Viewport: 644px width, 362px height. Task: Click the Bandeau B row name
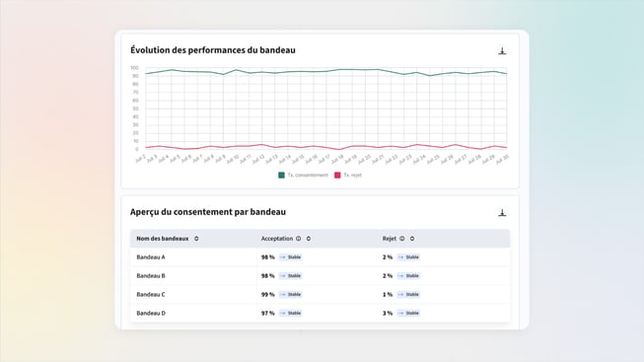[151, 276]
